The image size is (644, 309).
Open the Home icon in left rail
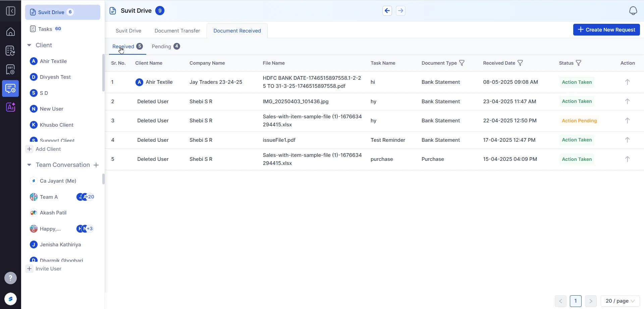pos(10,32)
